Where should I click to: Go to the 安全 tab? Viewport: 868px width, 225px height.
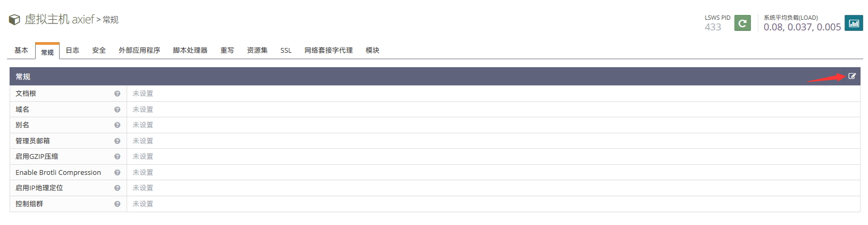click(99, 50)
